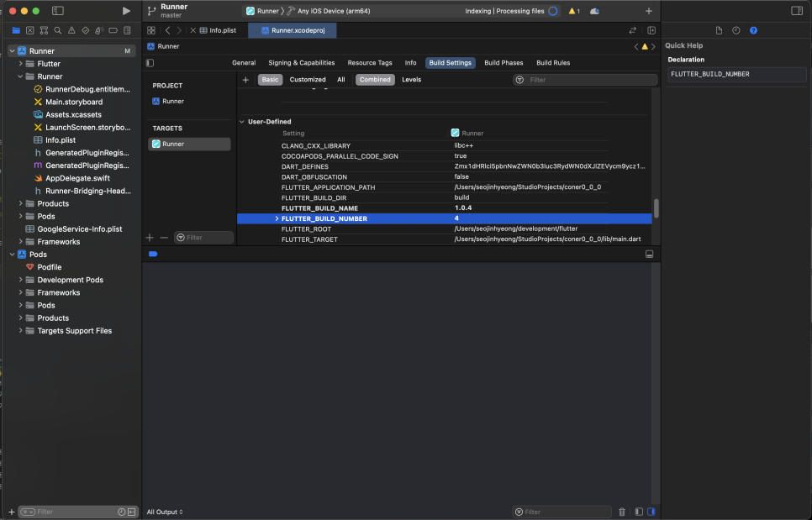Open the Report navigator
Viewport: 812px width, 520px height.
point(127,30)
